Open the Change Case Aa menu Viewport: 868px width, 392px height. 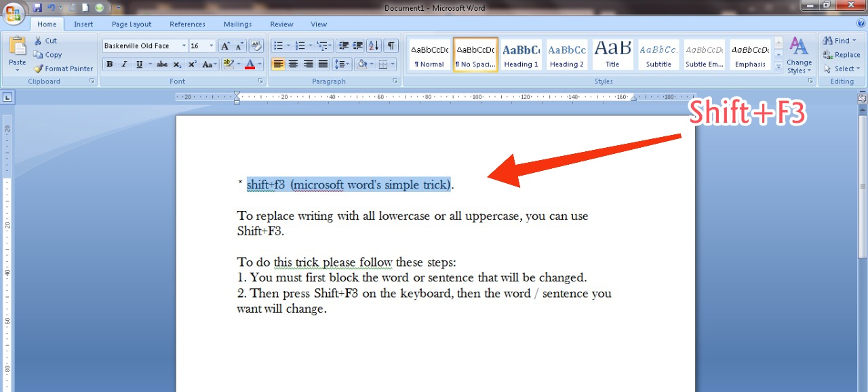(210, 64)
